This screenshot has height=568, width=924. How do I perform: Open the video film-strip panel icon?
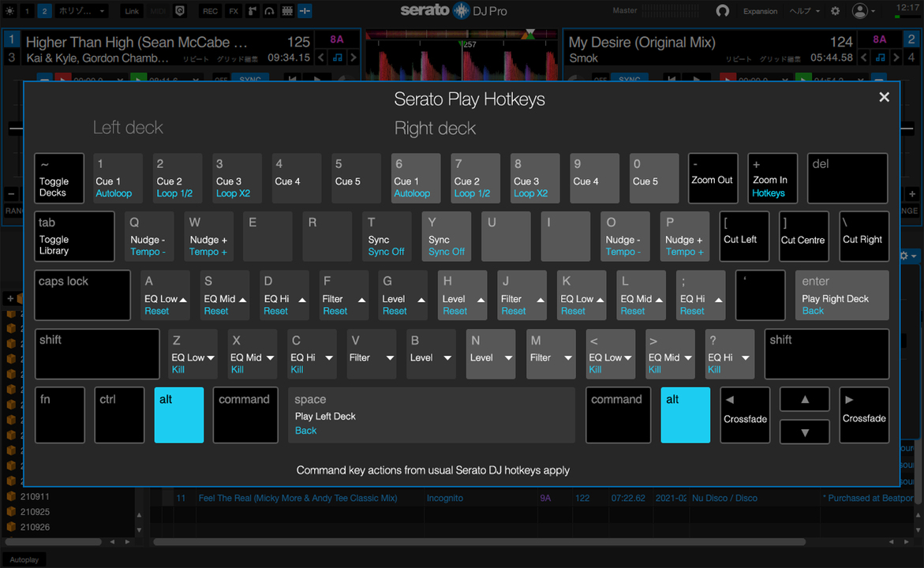coord(287,10)
